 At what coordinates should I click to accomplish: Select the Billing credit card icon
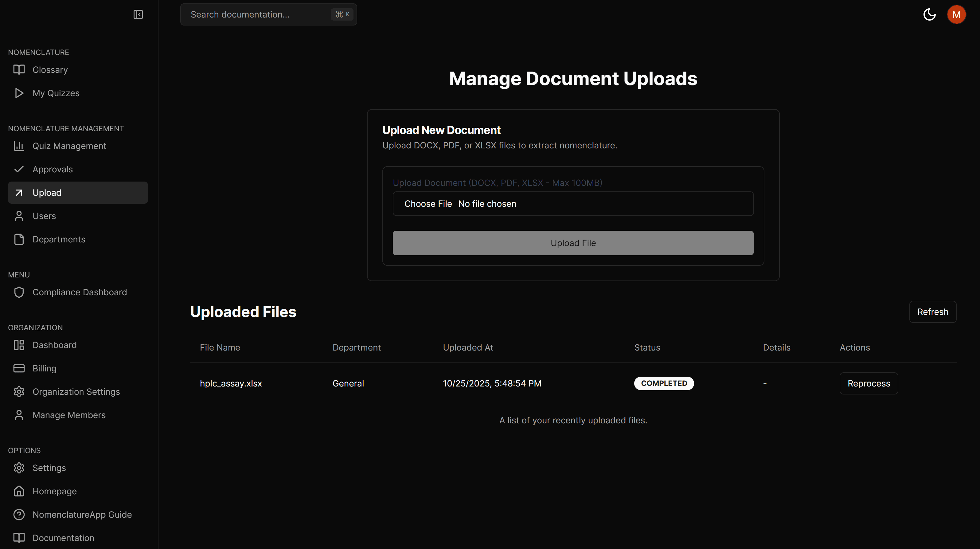pos(19,368)
